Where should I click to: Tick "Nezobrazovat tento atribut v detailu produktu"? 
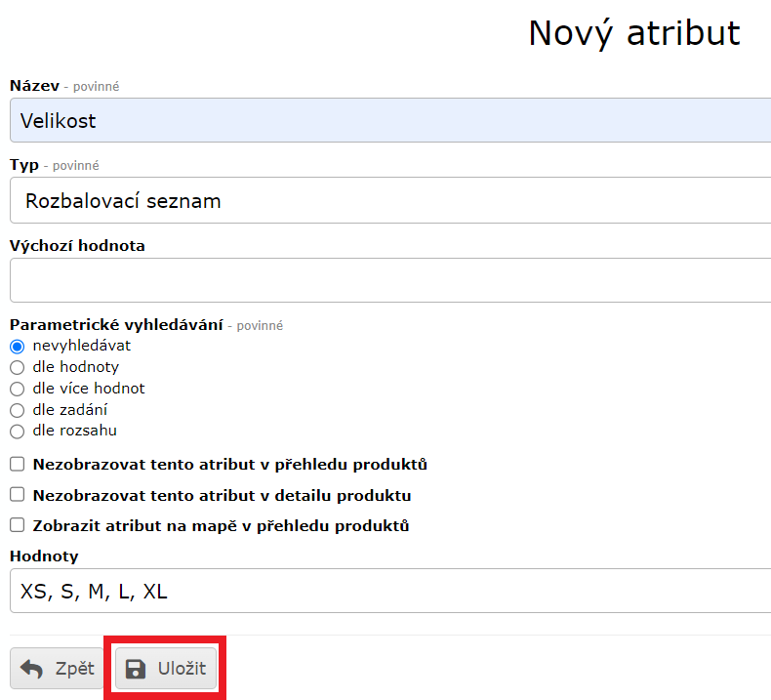(x=17, y=495)
